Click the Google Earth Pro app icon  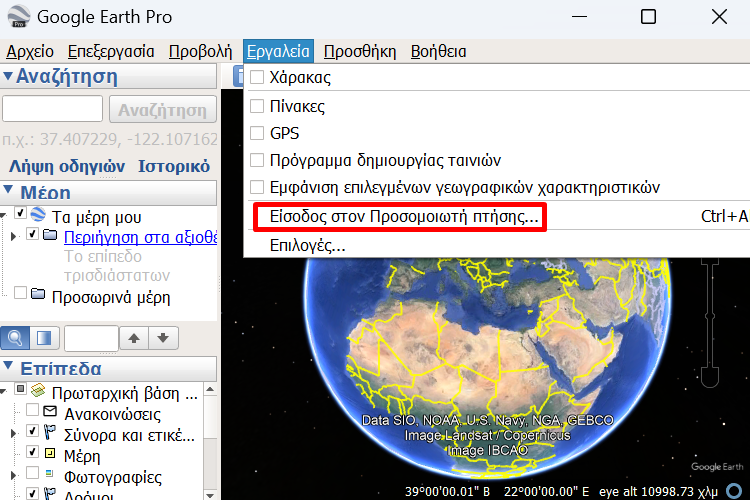point(19,16)
